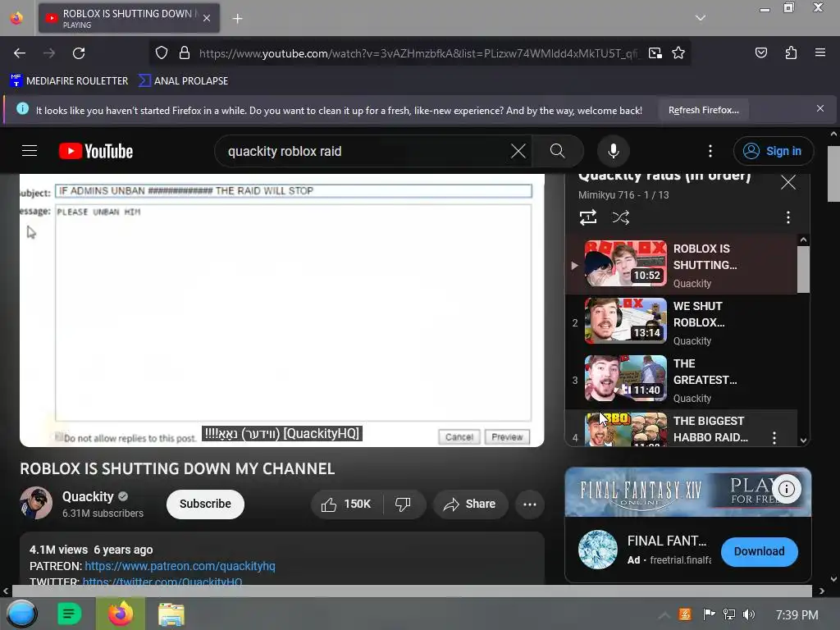
Task: Open the YouTube guide hamburger menu
Action: pyautogui.click(x=30, y=151)
